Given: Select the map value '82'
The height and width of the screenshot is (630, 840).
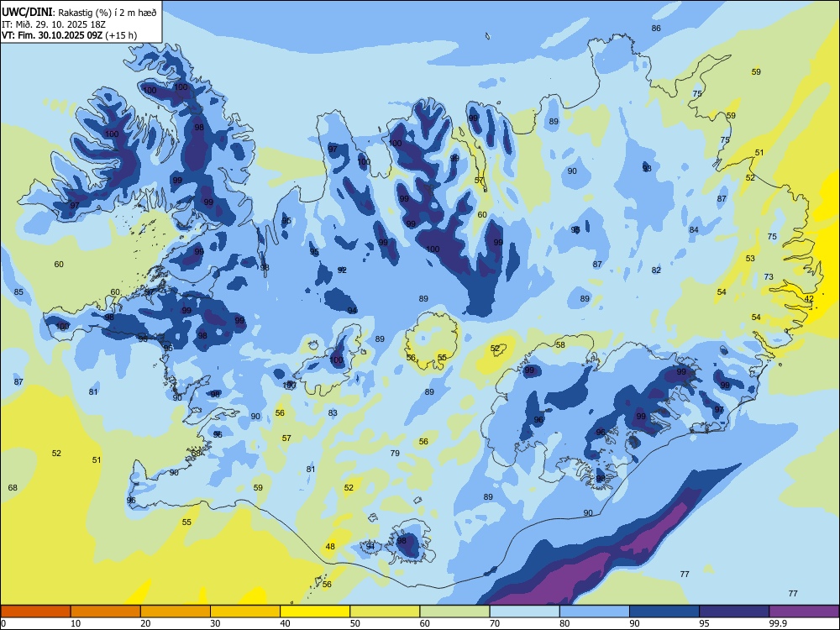Looking at the screenshot, I should coord(656,270).
